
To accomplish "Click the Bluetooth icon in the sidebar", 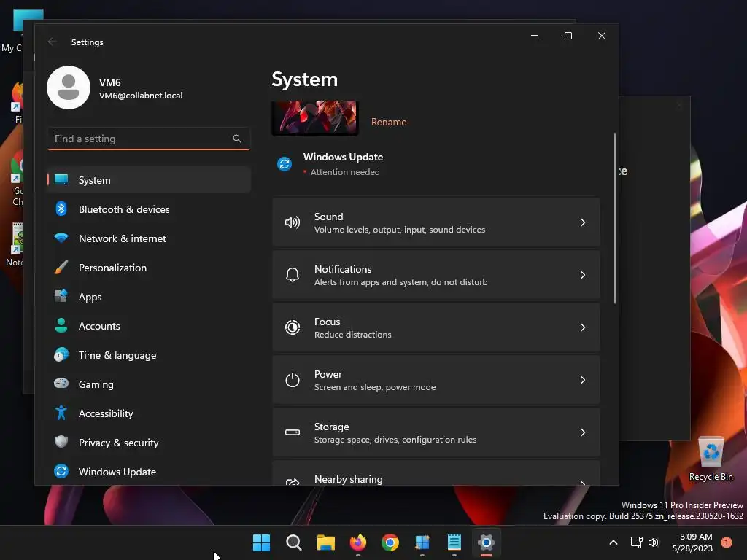I will (61, 209).
